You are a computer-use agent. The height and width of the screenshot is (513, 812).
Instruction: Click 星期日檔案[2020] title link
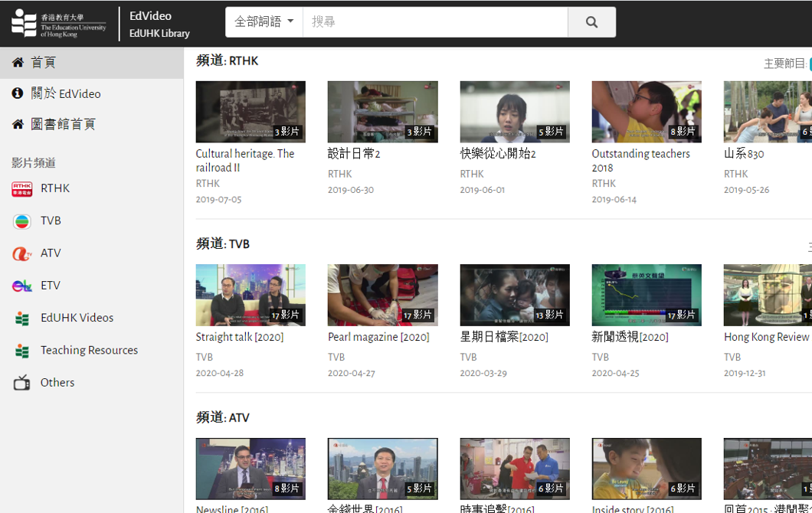pyautogui.click(x=504, y=337)
